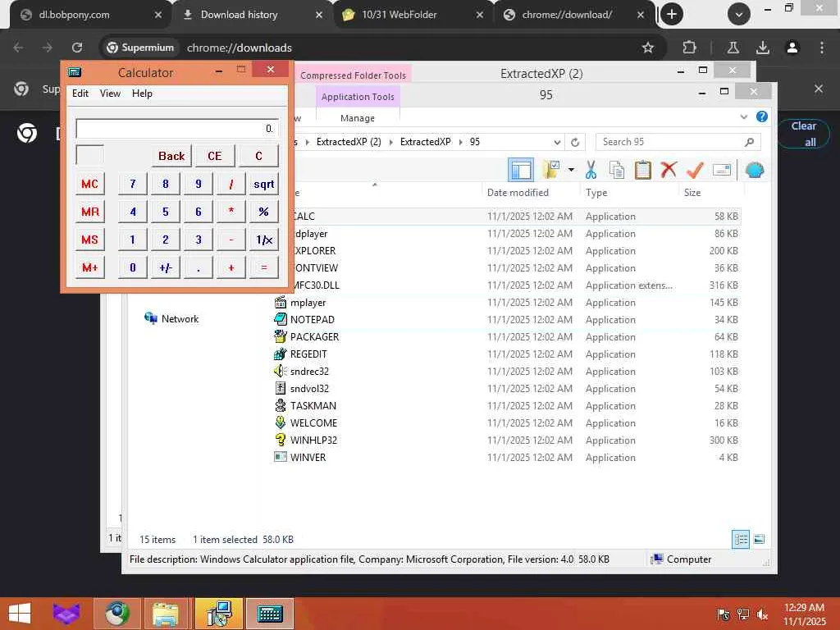
Task: Open browser extensions puzzle icon
Action: click(x=689, y=48)
